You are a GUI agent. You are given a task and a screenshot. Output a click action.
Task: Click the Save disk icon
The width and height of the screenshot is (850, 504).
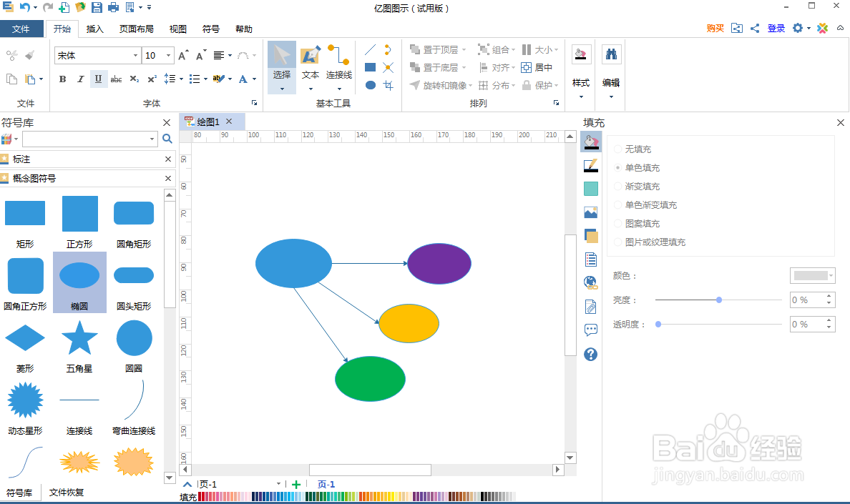97,7
